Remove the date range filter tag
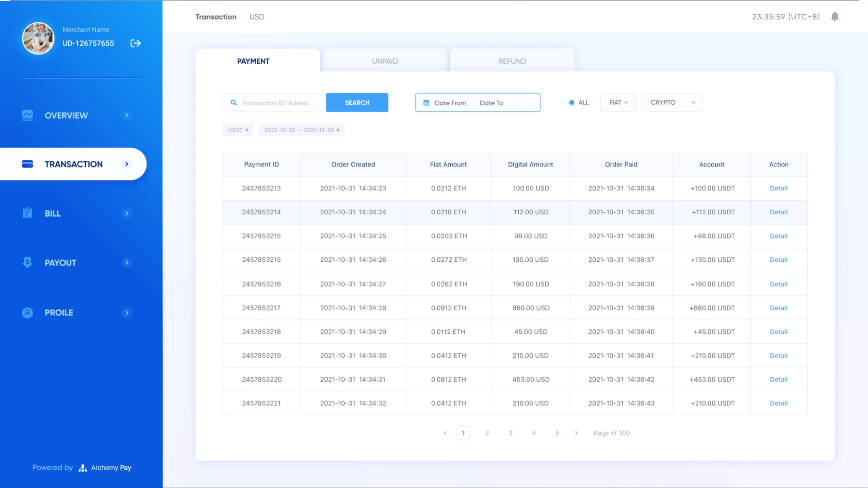Viewport: 868px width, 488px height. point(338,130)
